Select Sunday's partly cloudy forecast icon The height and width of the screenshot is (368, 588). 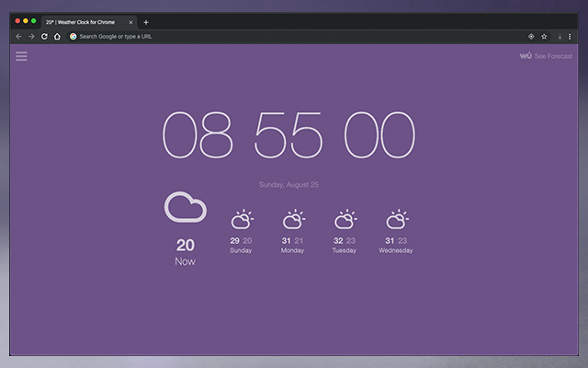tap(242, 220)
